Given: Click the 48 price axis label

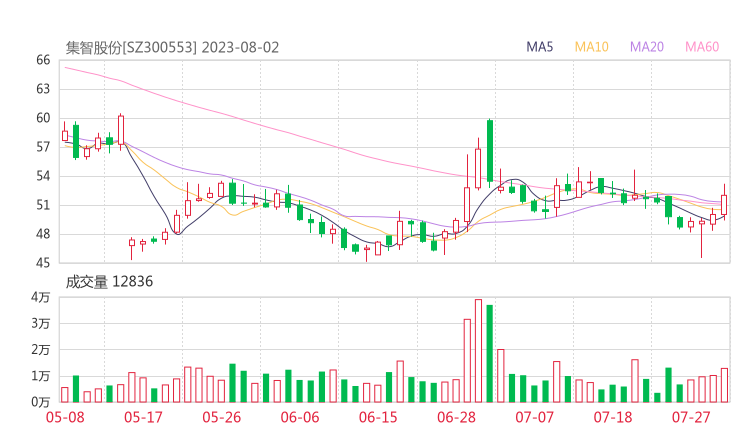Looking at the screenshot, I should [x=43, y=234].
